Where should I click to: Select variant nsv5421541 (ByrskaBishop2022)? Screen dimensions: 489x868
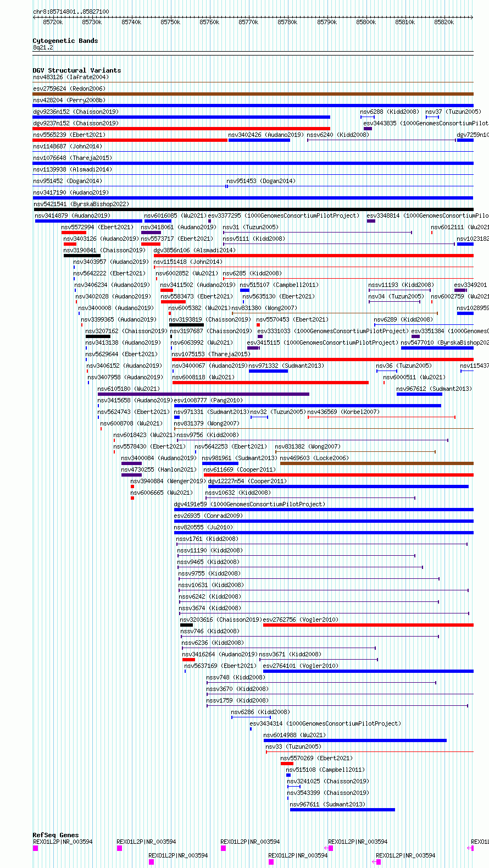coord(81,204)
